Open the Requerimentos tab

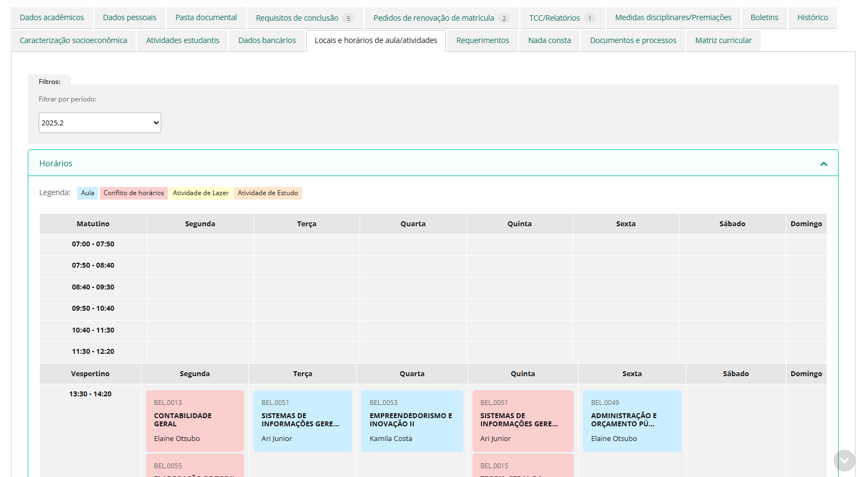tap(482, 41)
